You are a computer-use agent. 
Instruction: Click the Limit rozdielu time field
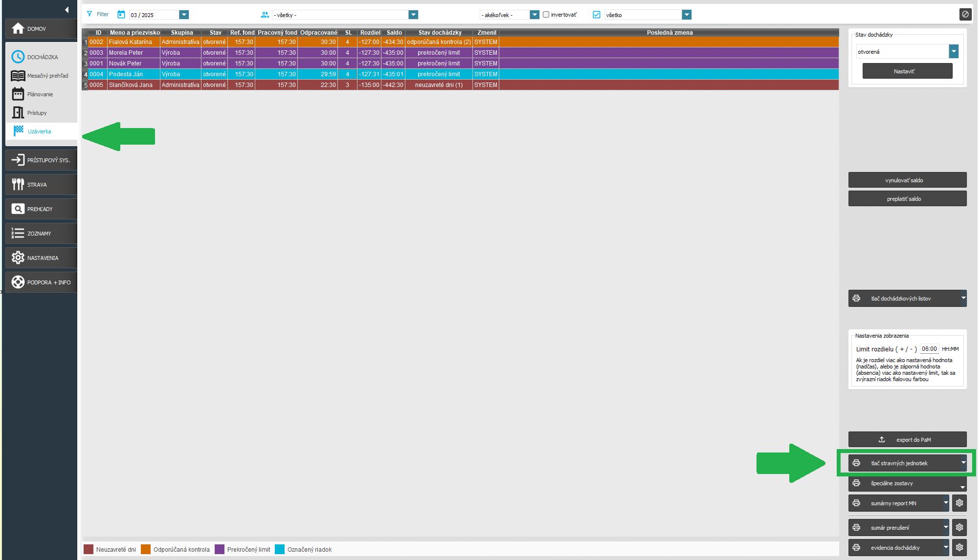(929, 349)
